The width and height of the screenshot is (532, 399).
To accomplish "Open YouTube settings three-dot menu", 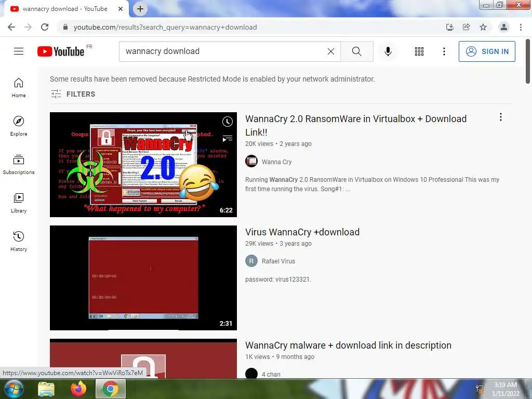I will (444, 51).
